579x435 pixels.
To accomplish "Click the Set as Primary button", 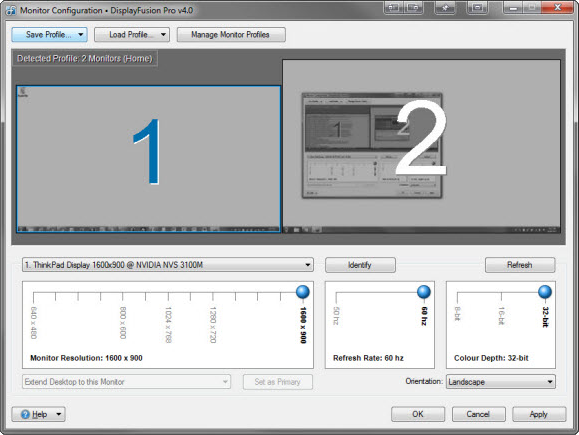I will (278, 382).
